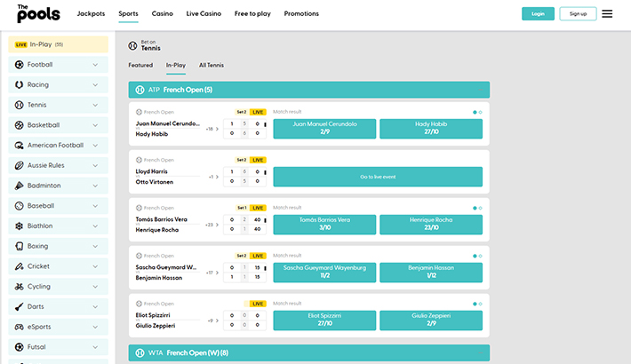Toggle market dots on Wayenburg v Hassan card
The image size is (631, 364).
coord(477,256)
